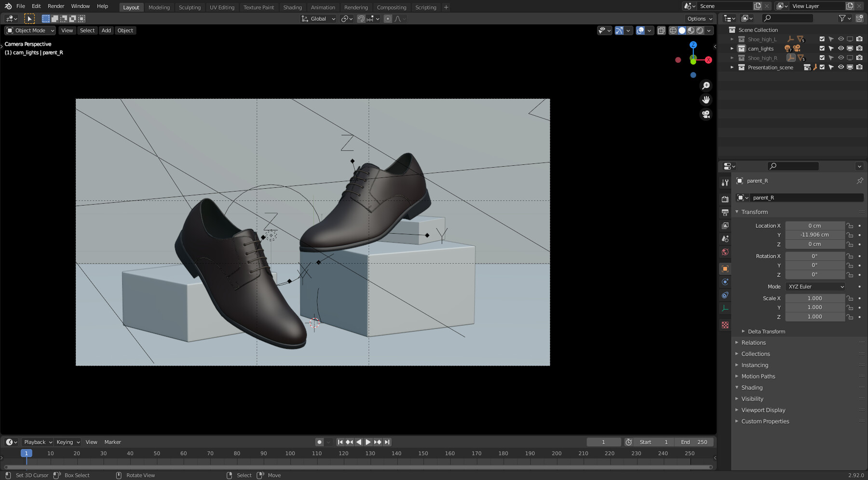
Task: Change rotation mode from XYZ Euler
Action: (815, 286)
